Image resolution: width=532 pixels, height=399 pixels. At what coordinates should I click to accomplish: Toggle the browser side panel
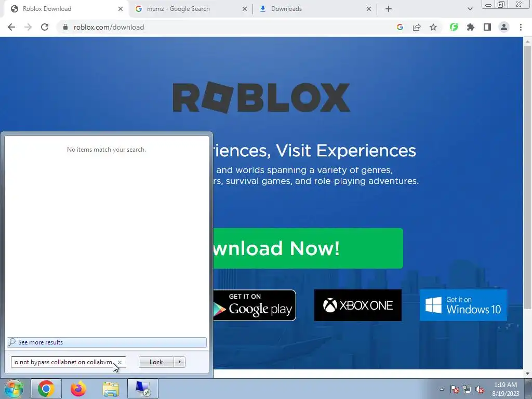487,27
